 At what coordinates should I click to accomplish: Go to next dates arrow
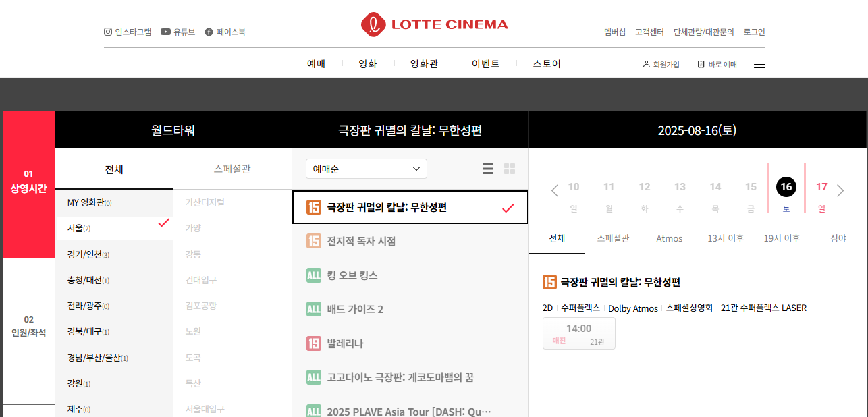point(840,190)
